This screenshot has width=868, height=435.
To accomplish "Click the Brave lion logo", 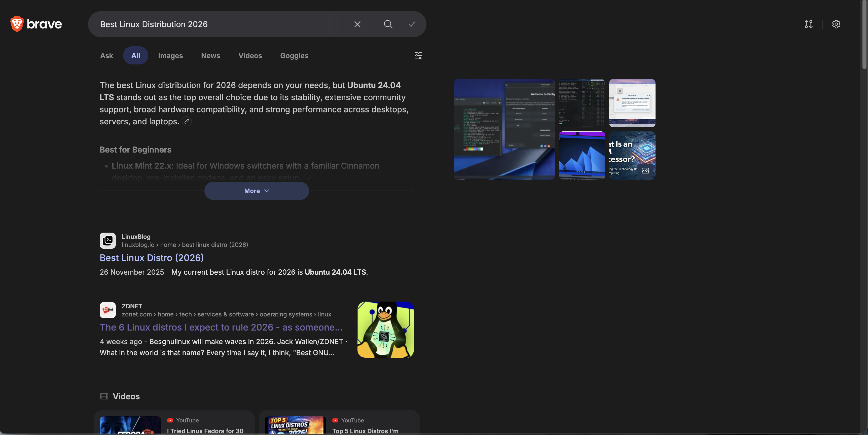I will click(x=17, y=24).
